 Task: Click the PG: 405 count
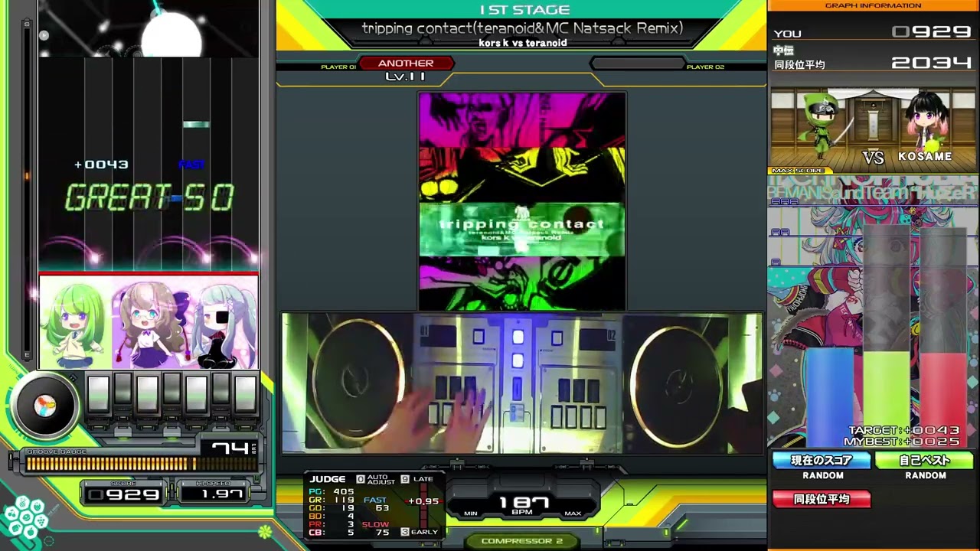[332, 492]
